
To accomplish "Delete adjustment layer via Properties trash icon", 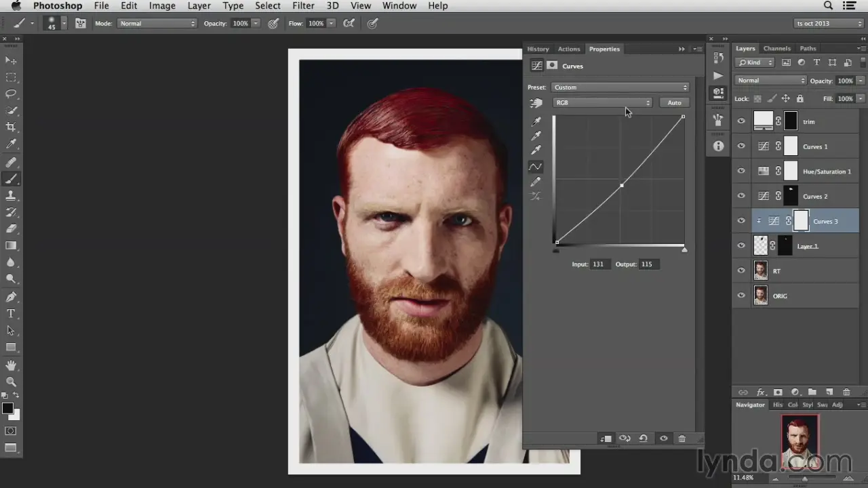I will (682, 439).
